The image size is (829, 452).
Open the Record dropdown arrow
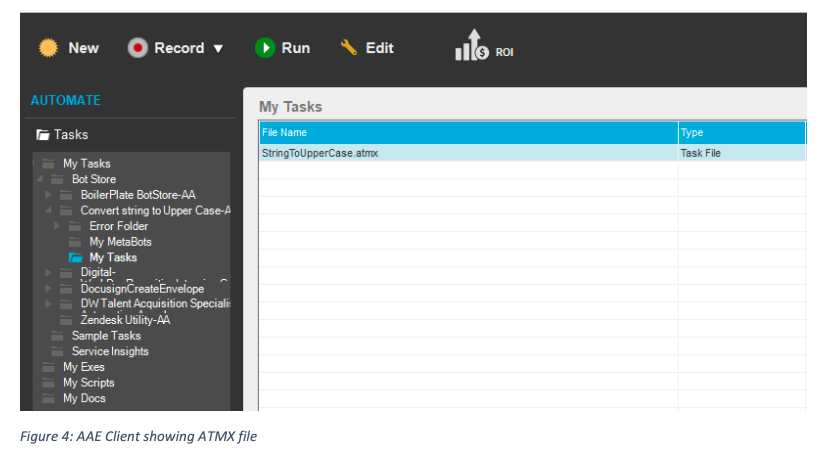tap(218, 49)
